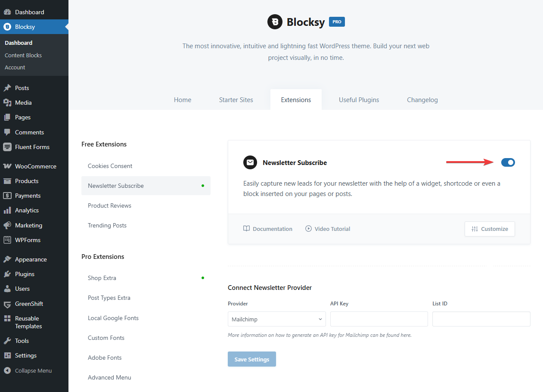The image size is (543, 392).
Task: Go to the Useful Plugins tab
Action: [x=359, y=100]
